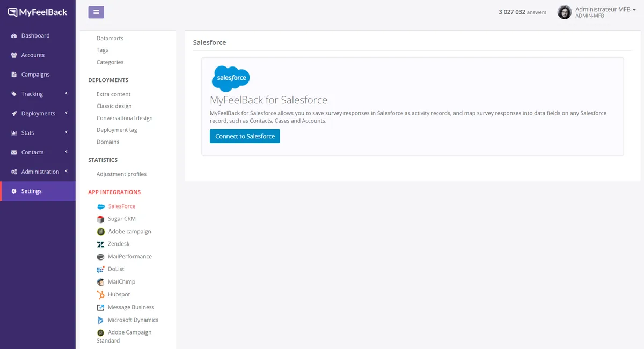The image size is (644, 349).
Task: Open Classic design settings
Action: pyautogui.click(x=114, y=106)
